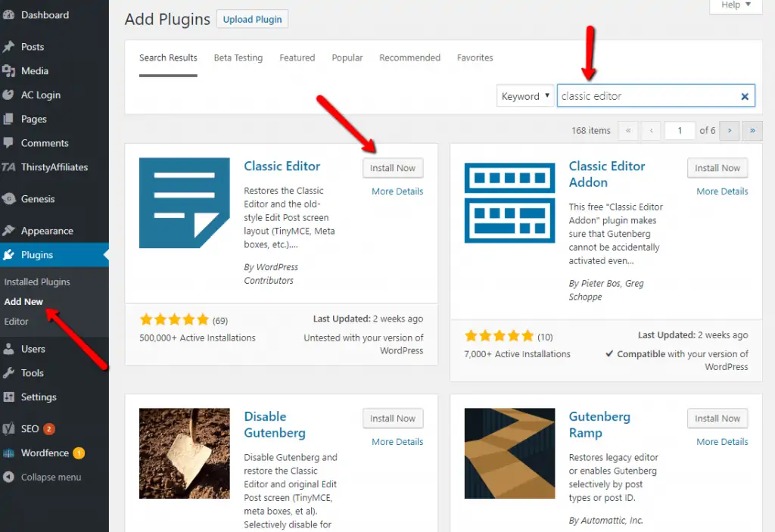Image resolution: width=775 pixels, height=532 pixels.
Task: Select the Search Results tab
Action: (168, 58)
